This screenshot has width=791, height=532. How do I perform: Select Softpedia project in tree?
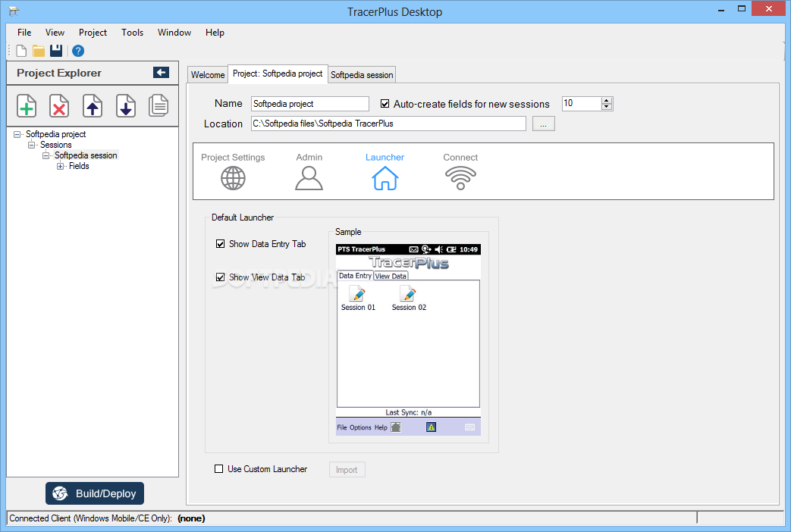coord(56,134)
